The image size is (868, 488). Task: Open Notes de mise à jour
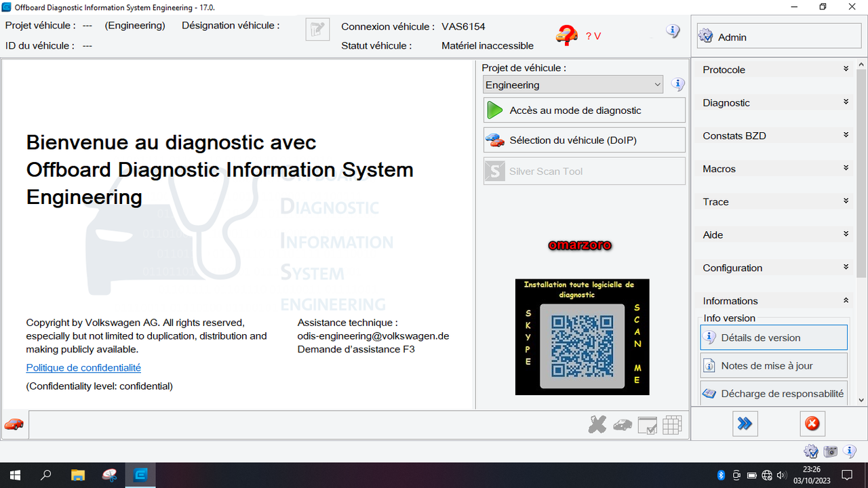(774, 365)
